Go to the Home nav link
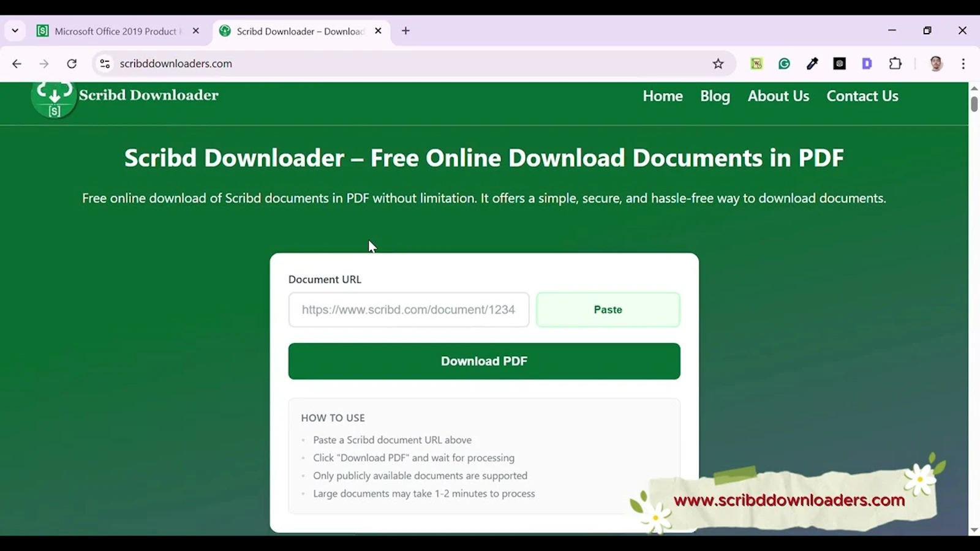 663,96
